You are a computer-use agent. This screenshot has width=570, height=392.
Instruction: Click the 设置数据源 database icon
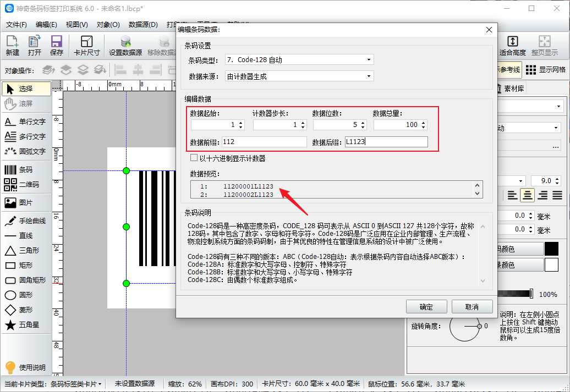coord(125,46)
